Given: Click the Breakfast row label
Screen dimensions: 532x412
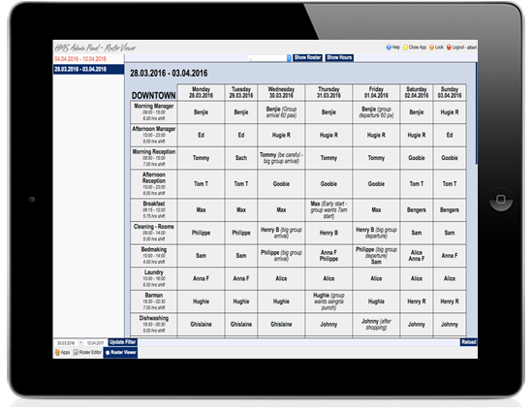Looking at the screenshot, I should [x=154, y=209].
